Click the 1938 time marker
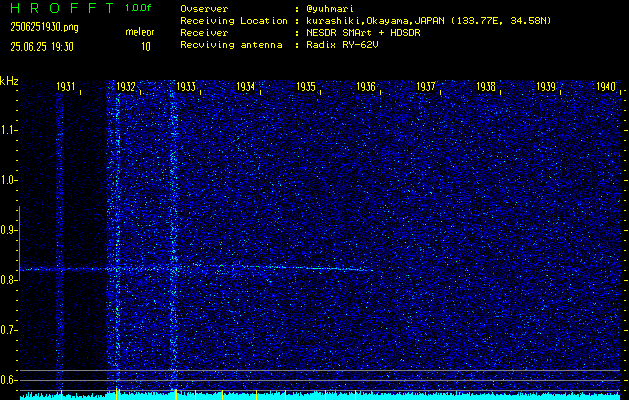629x400 pixels. [x=486, y=87]
